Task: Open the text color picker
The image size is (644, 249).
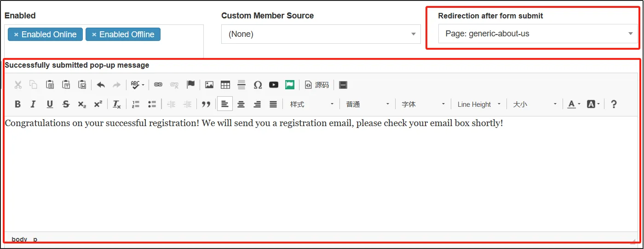Action: point(574,104)
